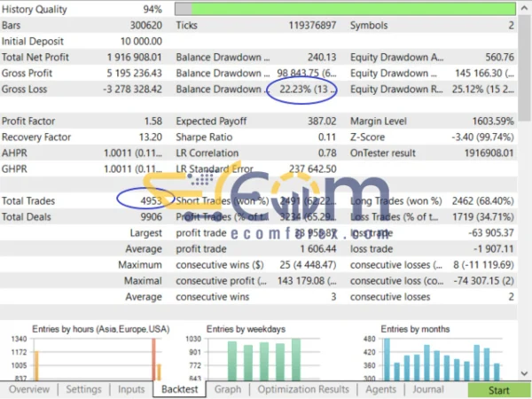Click the GHPR label
532x399 pixels.
click(x=14, y=168)
